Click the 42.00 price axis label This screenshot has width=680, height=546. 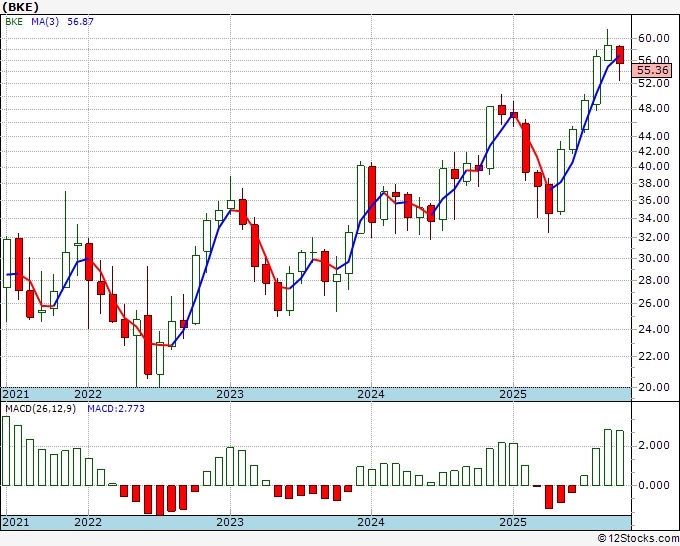tap(654, 151)
